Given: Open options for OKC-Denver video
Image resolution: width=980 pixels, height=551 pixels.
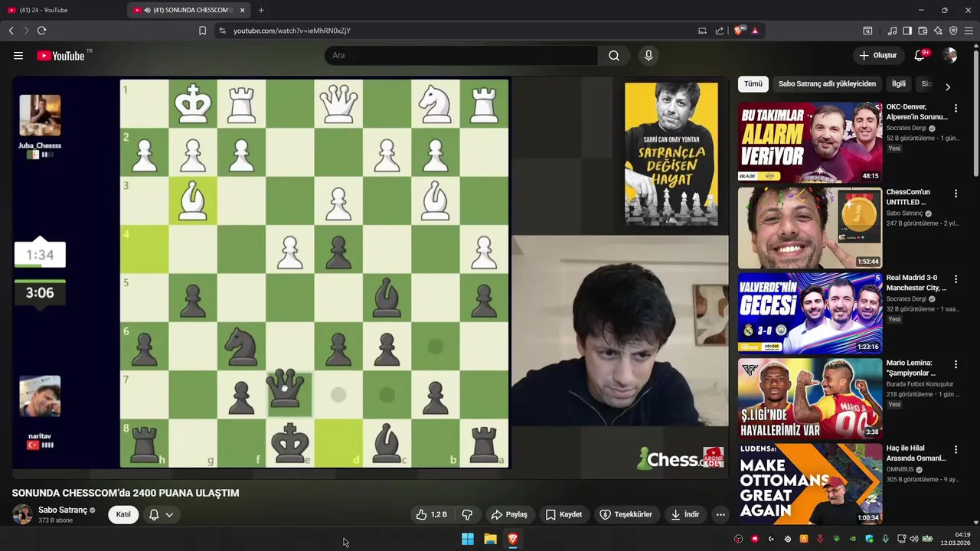Looking at the screenshot, I should pos(955,109).
